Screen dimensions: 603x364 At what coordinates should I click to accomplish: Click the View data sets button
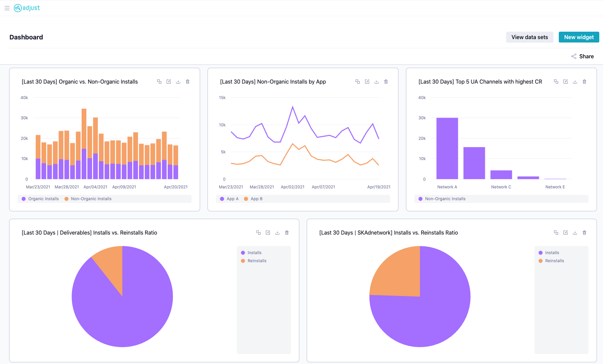click(529, 37)
